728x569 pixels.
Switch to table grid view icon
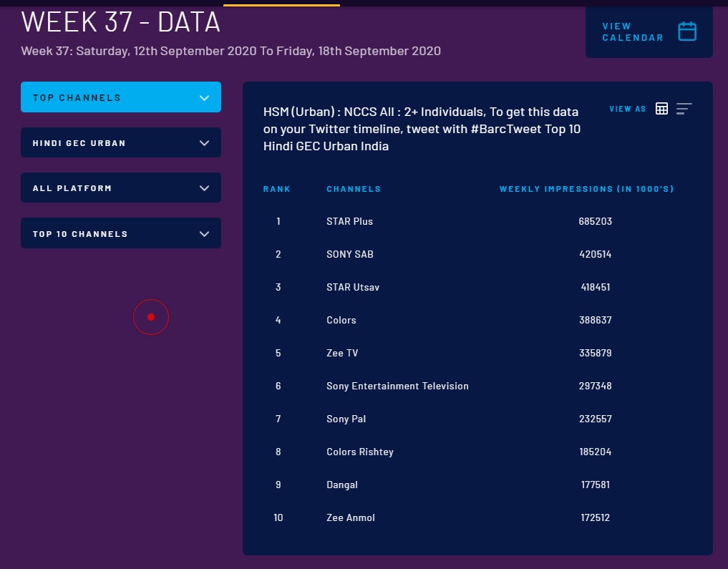(x=661, y=109)
